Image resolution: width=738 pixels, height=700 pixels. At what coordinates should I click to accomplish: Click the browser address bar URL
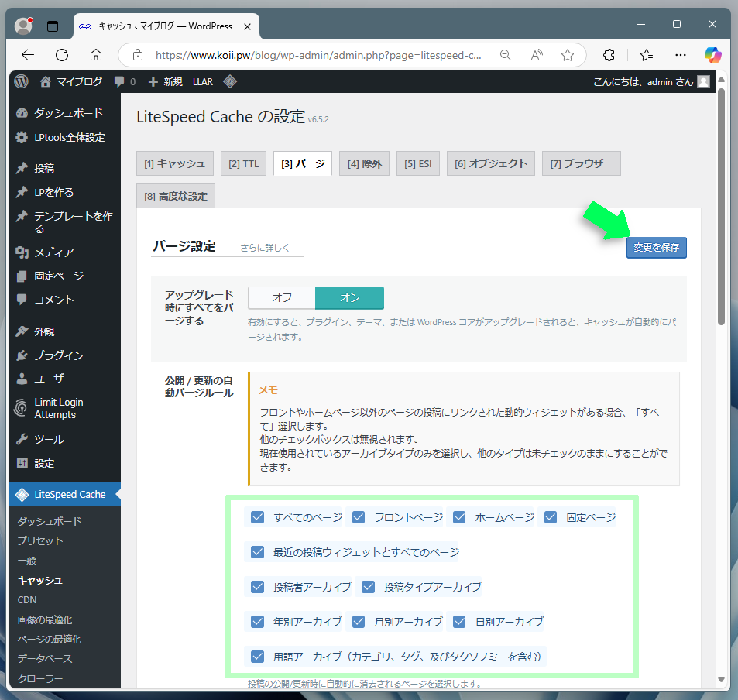click(x=318, y=55)
